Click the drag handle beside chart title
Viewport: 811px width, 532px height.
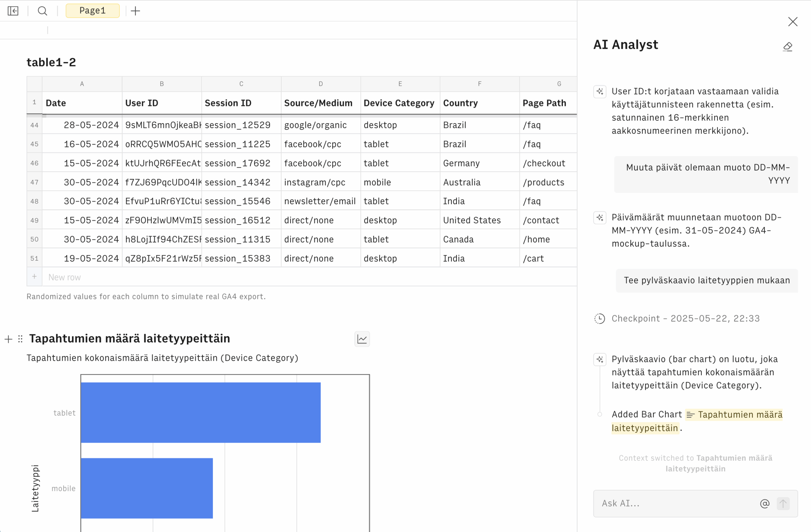pyautogui.click(x=21, y=339)
